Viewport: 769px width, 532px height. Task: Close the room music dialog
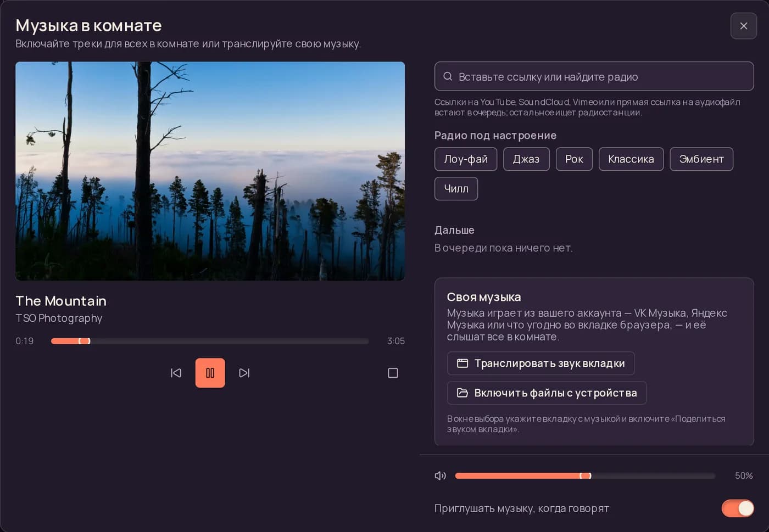click(744, 26)
